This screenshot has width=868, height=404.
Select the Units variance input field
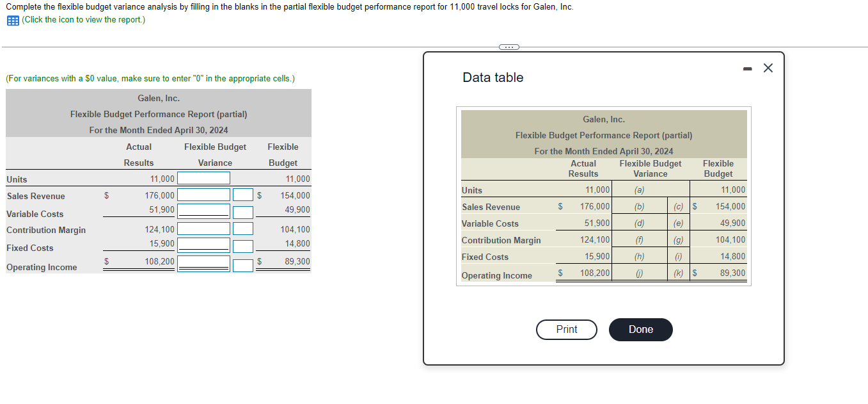[x=203, y=178]
